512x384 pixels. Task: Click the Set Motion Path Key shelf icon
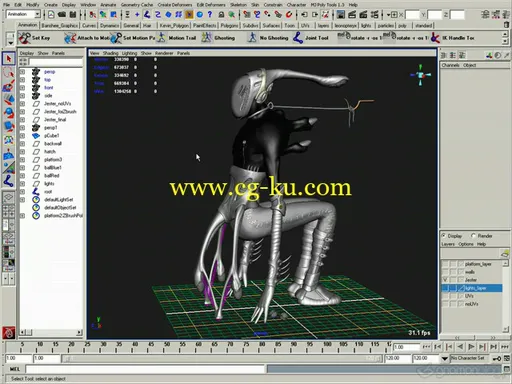pyautogui.click(x=116, y=38)
